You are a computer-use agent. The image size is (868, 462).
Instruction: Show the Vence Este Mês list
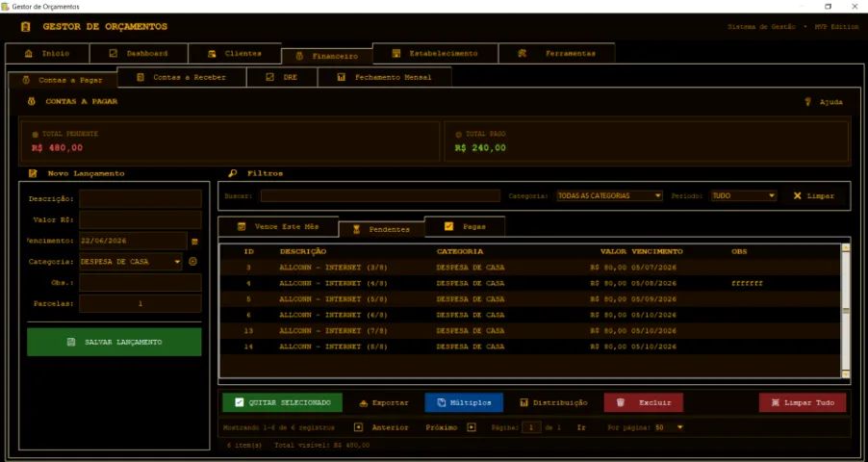point(278,226)
